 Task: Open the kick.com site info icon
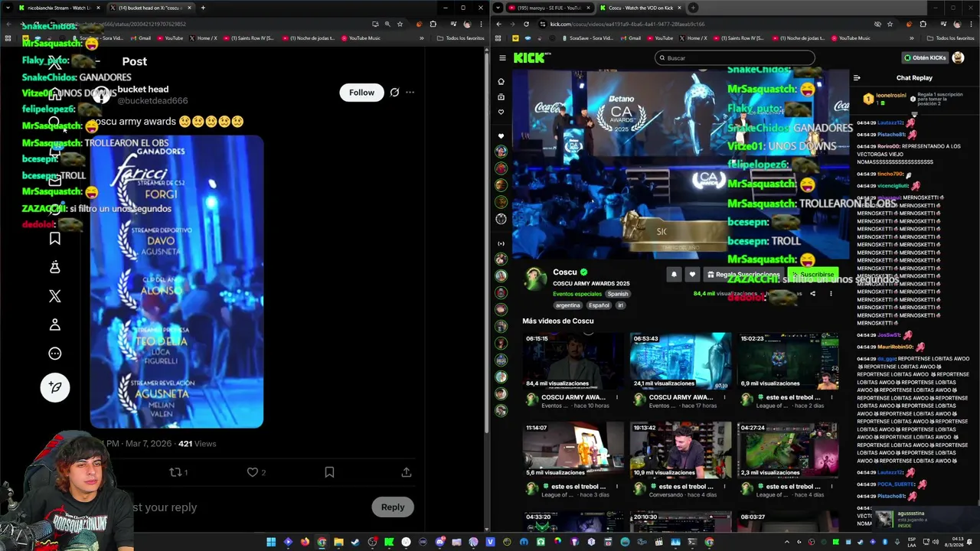tap(543, 24)
